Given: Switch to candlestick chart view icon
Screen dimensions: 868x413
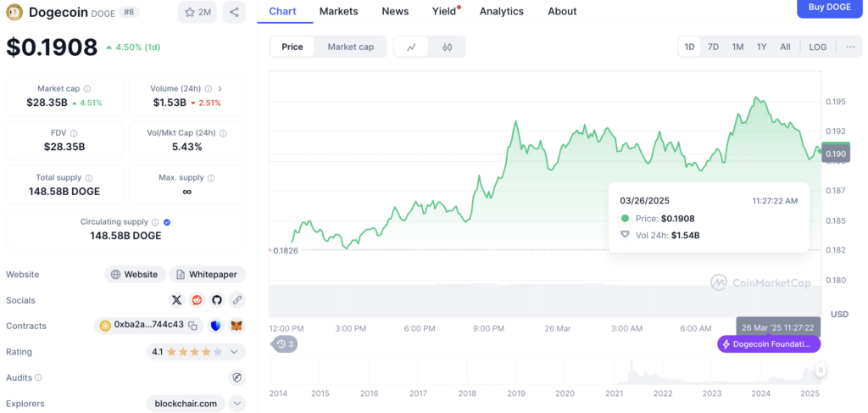Looking at the screenshot, I should click(x=448, y=47).
